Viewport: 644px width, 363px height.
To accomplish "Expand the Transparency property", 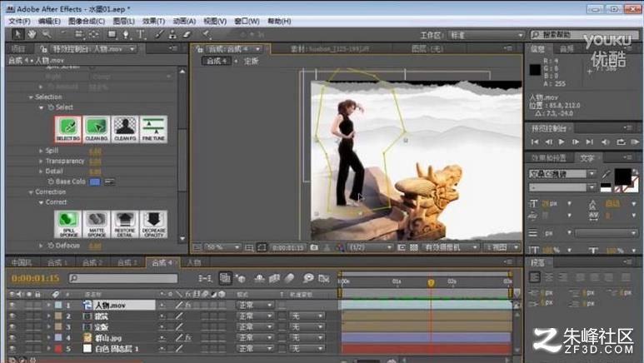I will (41, 161).
